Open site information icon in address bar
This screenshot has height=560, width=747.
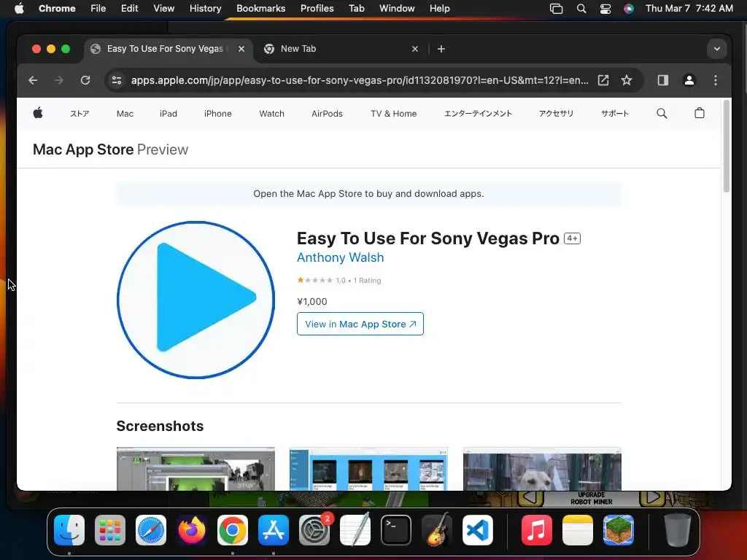(117, 80)
